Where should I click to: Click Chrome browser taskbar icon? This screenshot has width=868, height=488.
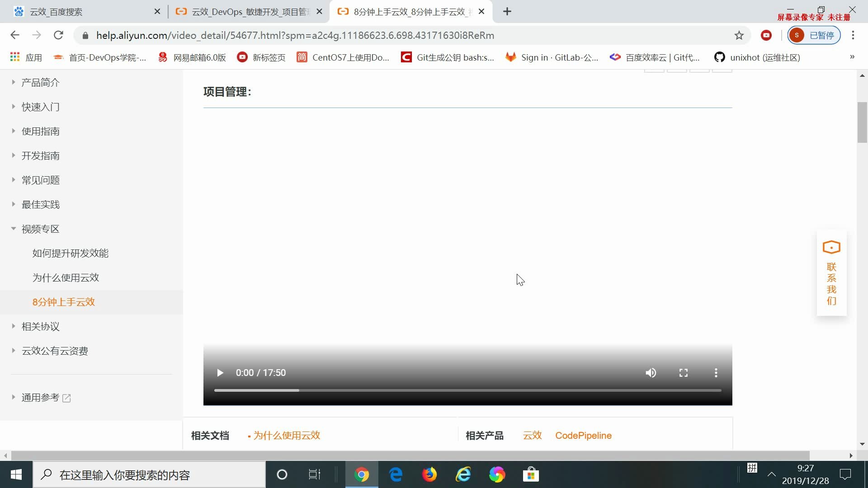point(361,475)
